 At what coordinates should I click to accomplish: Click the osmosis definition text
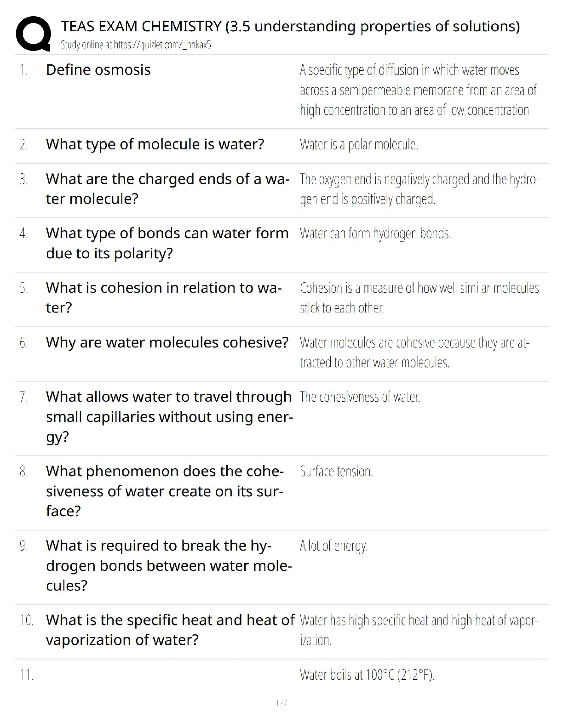418,90
